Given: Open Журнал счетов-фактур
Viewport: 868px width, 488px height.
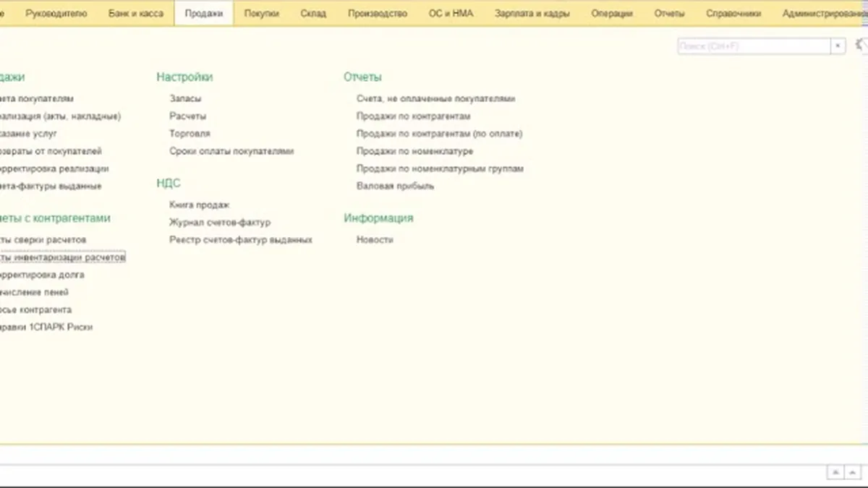Looking at the screenshot, I should [x=220, y=222].
